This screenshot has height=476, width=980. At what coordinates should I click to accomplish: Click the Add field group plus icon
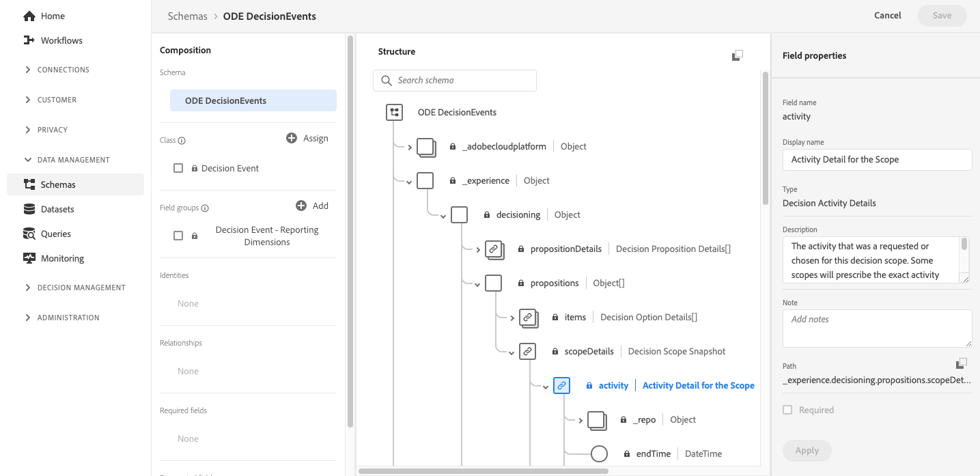pyautogui.click(x=301, y=206)
